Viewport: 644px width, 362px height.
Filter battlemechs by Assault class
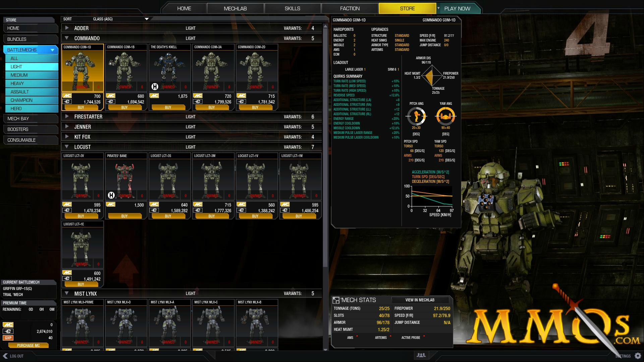[x=32, y=92]
